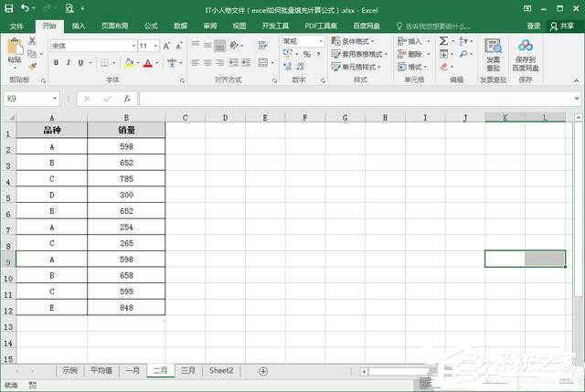This screenshot has height=392, width=585.
Task: Click the Format Painter brush icon
Action: pyautogui.click(x=33, y=66)
